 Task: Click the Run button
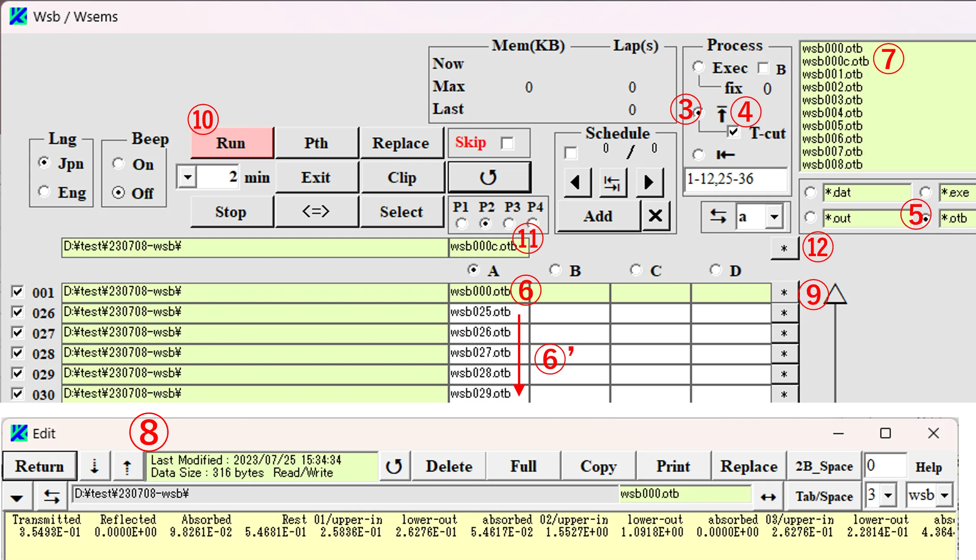(231, 143)
